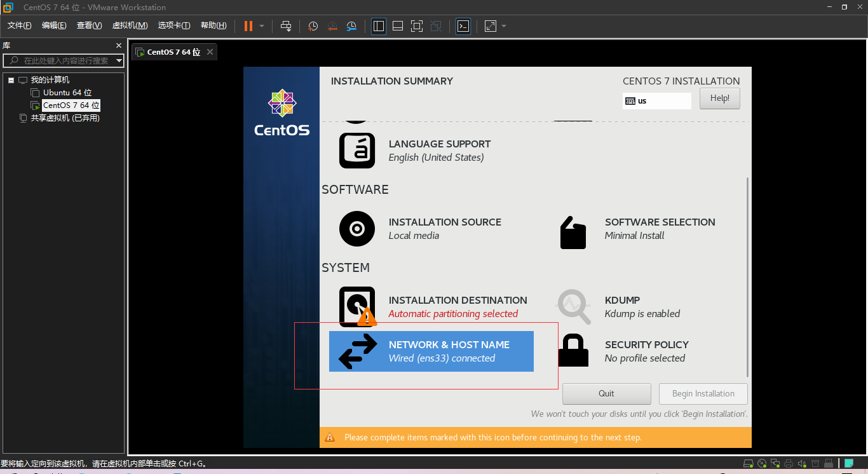Image resolution: width=868 pixels, height=474 pixels.
Task: Click the Begin Installation button
Action: coord(703,394)
